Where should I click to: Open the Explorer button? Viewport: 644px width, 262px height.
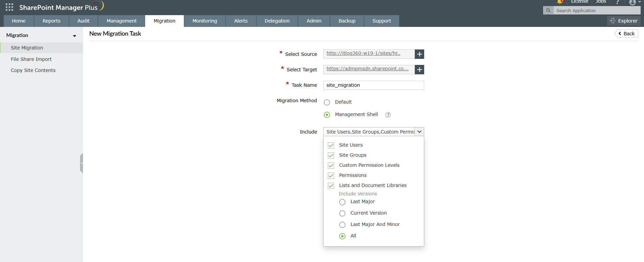(624, 21)
